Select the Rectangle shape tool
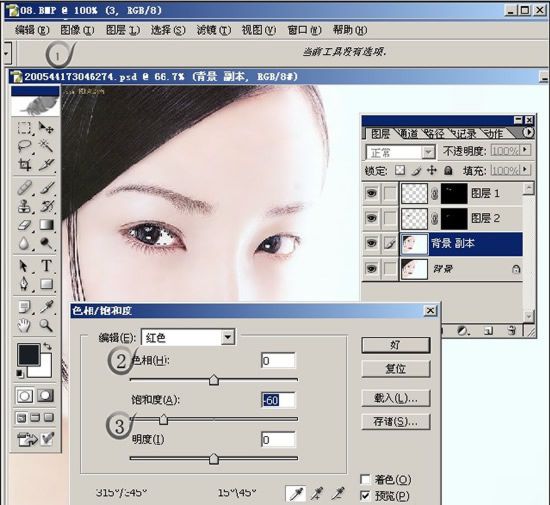The height and width of the screenshot is (505, 550). tap(46, 284)
